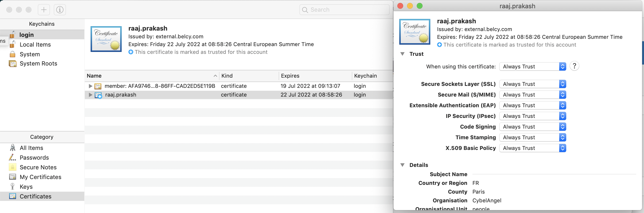Screen dimensions: 644x213
Task: Select the Passwords category
Action: tap(34, 157)
